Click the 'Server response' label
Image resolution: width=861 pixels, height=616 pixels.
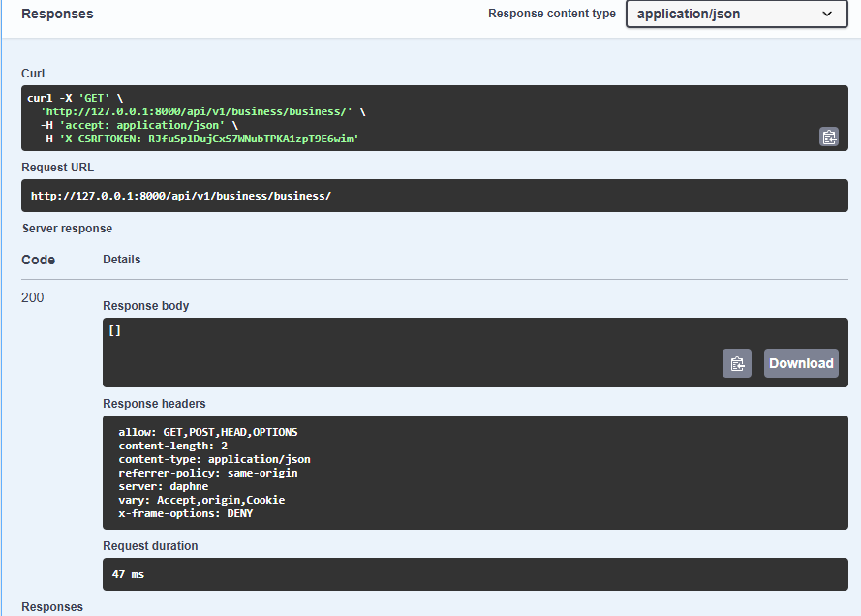(x=67, y=229)
